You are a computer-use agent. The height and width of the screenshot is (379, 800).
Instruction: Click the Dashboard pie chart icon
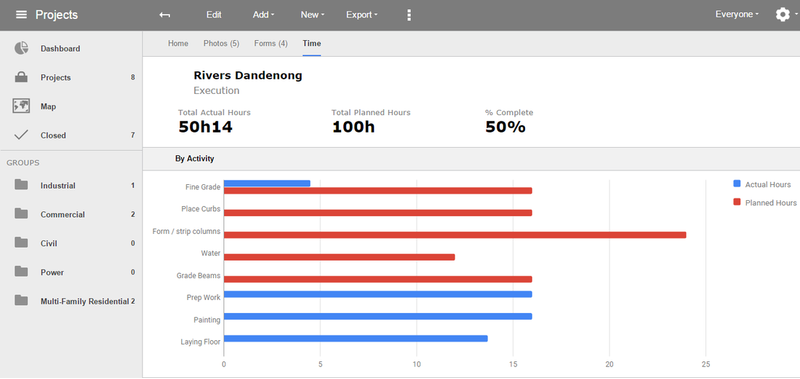point(21,48)
